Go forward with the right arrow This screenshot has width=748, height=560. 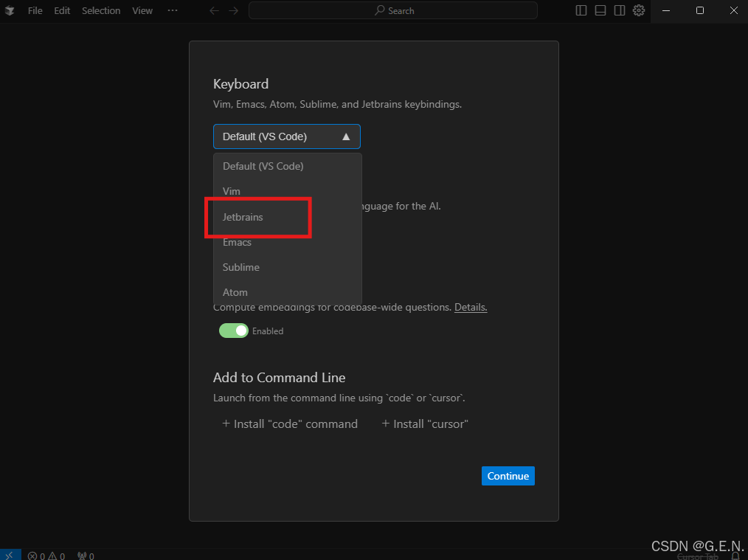233,10
